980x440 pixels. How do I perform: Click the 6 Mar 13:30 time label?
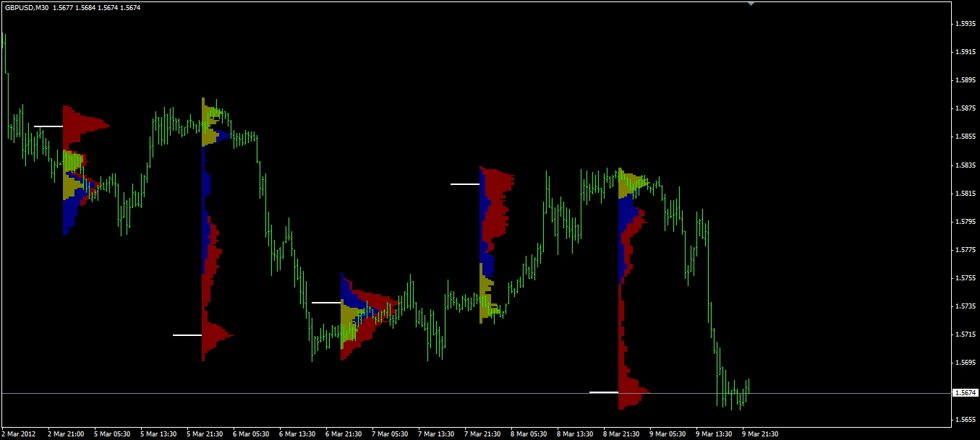pos(297,434)
